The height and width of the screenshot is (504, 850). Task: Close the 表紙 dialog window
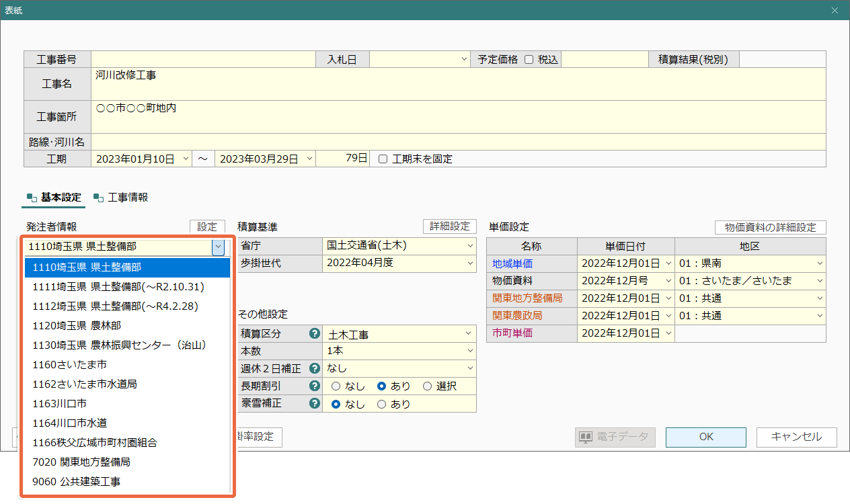835,10
